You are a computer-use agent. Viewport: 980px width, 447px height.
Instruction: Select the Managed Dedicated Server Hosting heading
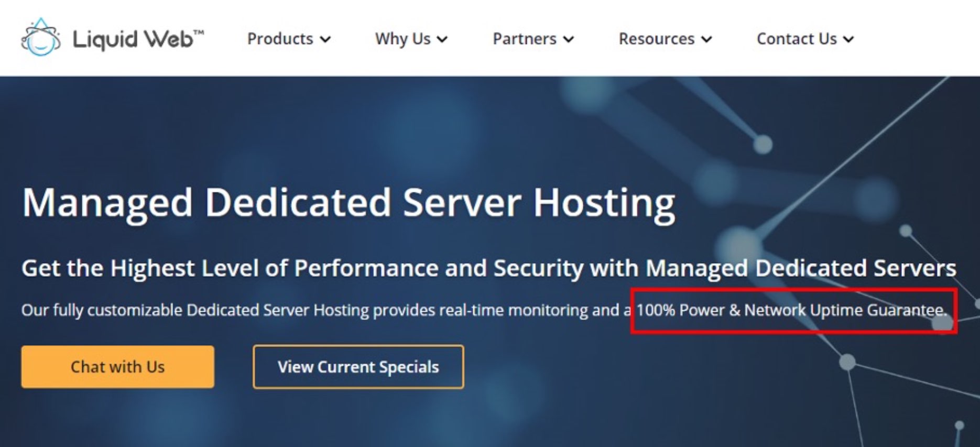[x=349, y=203]
